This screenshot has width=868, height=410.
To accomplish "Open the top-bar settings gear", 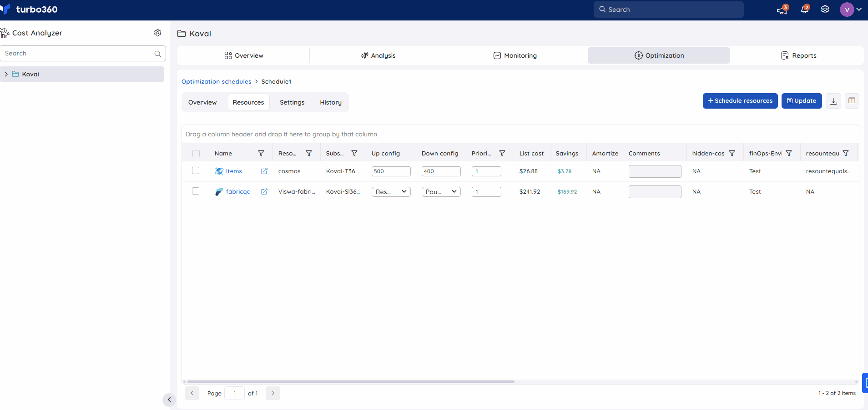I will coord(825,10).
